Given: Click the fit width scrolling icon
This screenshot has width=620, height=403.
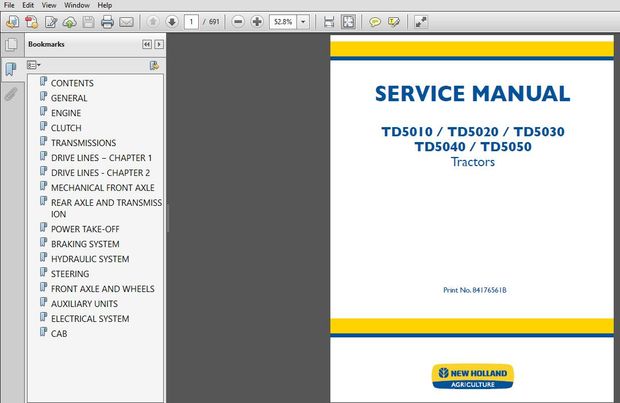Looking at the screenshot, I should coord(329,22).
